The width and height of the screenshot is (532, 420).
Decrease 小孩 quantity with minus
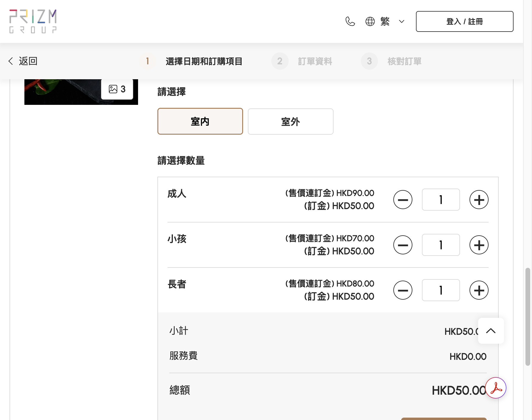tap(403, 245)
